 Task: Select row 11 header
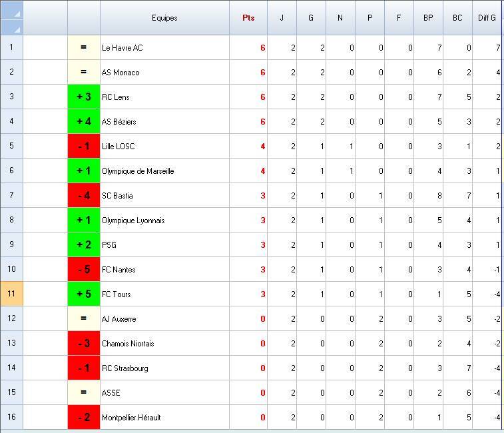[x=11, y=294]
